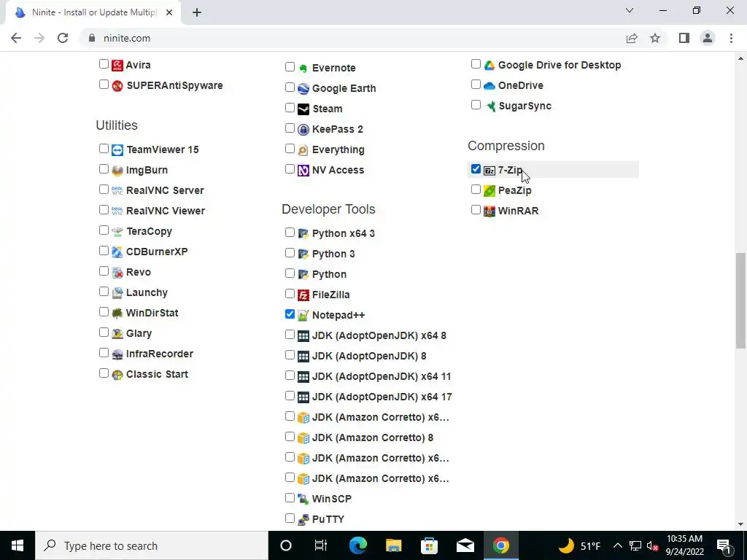Check the WinRAR checkbox
Viewport: 747px width, 560px height.
pyautogui.click(x=476, y=209)
